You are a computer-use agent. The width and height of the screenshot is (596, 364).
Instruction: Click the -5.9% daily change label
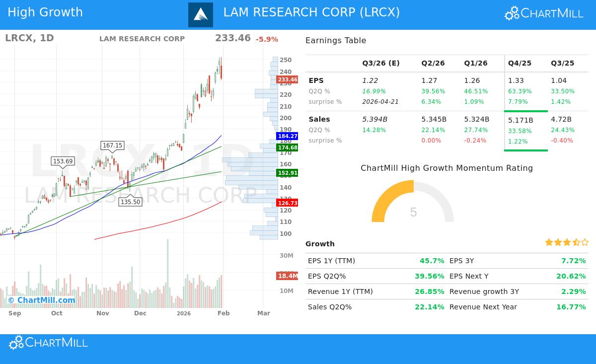point(267,39)
